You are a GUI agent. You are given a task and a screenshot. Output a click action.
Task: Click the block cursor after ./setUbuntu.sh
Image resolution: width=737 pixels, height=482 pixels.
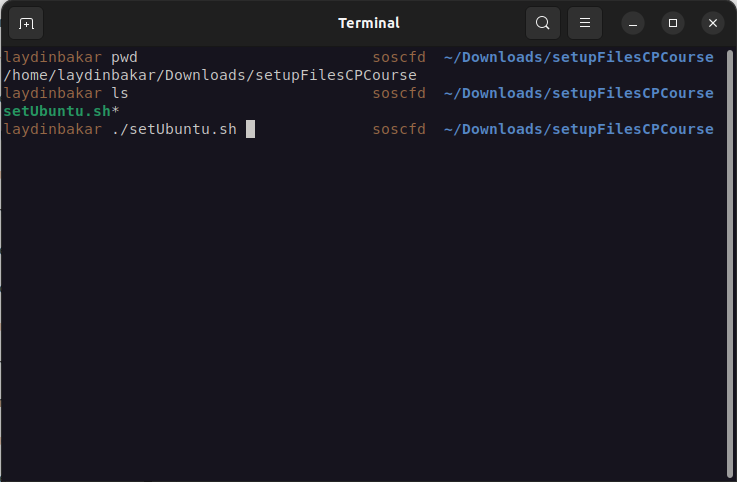(x=250, y=129)
